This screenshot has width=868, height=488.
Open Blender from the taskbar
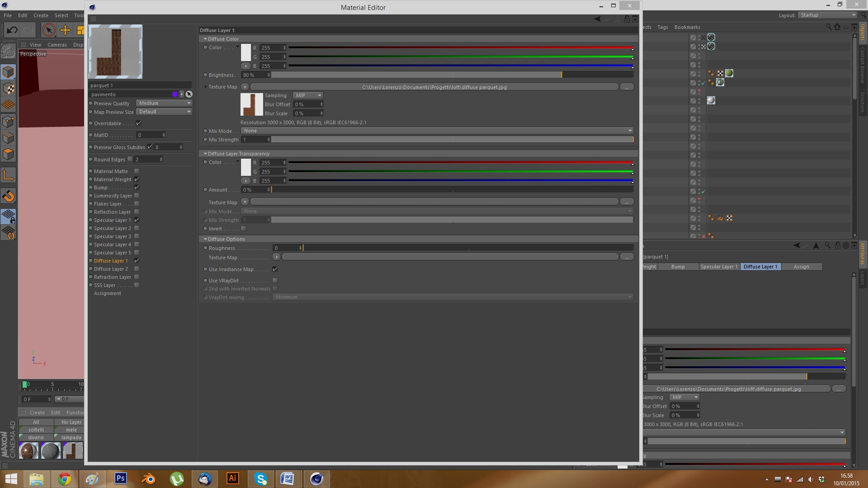(x=148, y=479)
